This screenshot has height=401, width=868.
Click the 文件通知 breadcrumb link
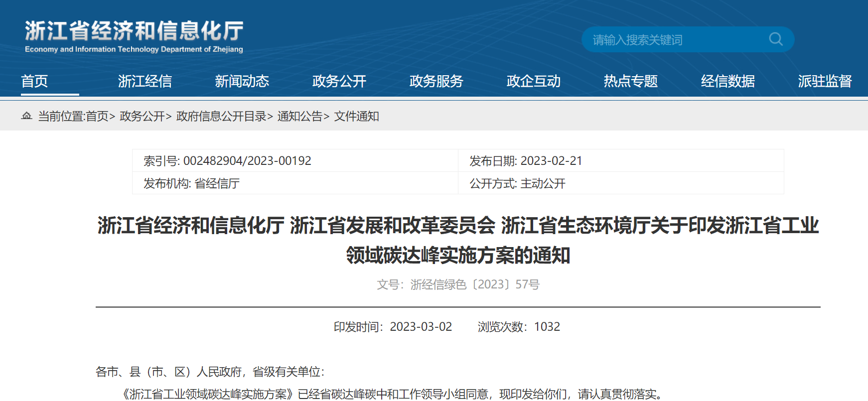(x=356, y=117)
